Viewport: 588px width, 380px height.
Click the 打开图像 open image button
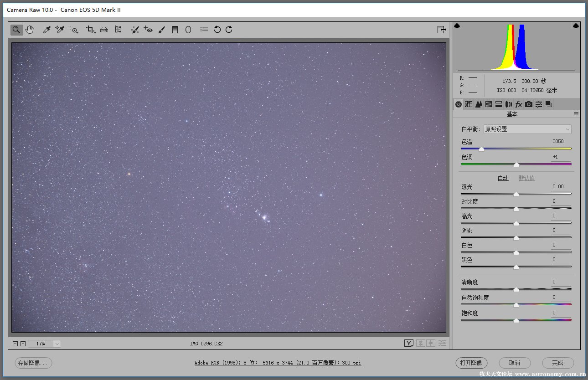(x=471, y=363)
